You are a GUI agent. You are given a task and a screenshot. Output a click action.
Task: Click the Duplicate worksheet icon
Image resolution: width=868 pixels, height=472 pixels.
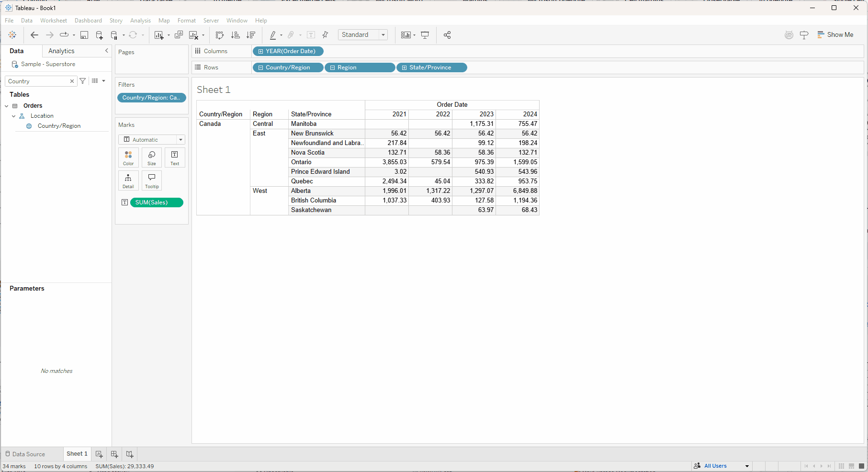(x=179, y=35)
